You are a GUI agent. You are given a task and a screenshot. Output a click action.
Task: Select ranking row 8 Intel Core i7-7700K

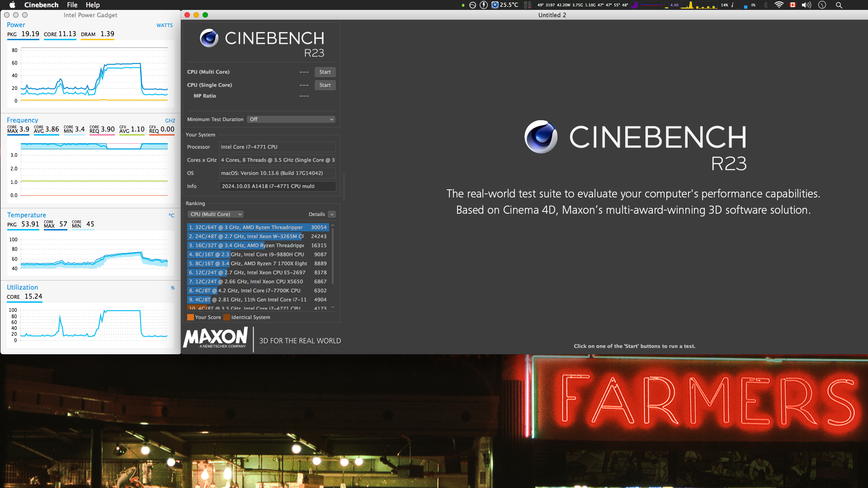point(258,291)
